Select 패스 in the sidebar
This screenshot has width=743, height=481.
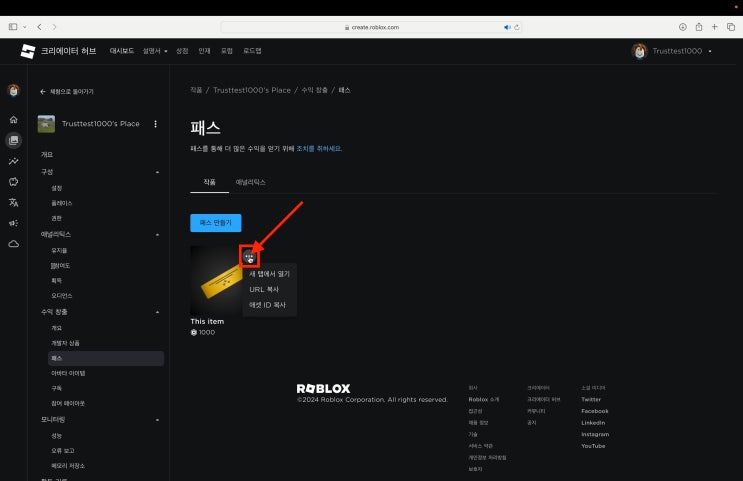coord(106,358)
